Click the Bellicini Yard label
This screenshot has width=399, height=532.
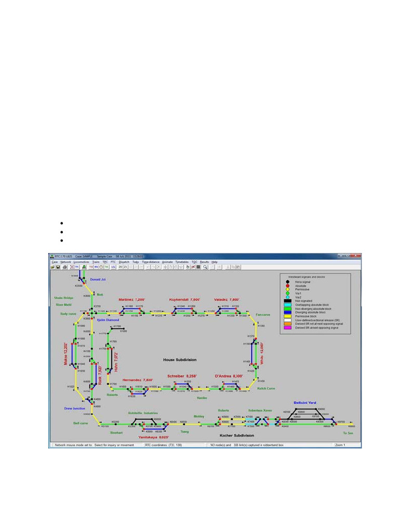point(304,403)
